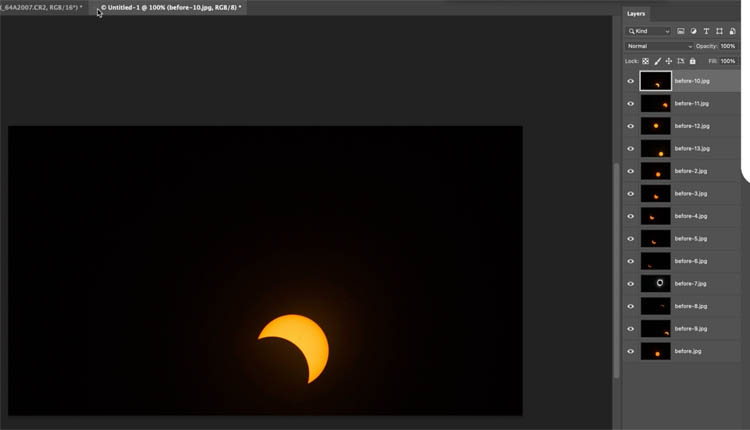Hide the before-5.jpg layer
This screenshot has width=750, height=430.
[x=630, y=239]
